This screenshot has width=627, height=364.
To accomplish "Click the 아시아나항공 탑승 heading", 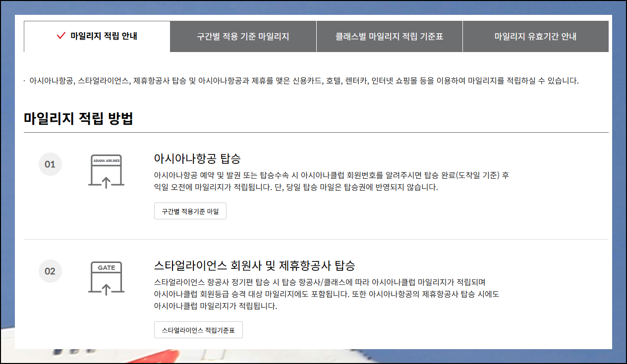I will [197, 158].
